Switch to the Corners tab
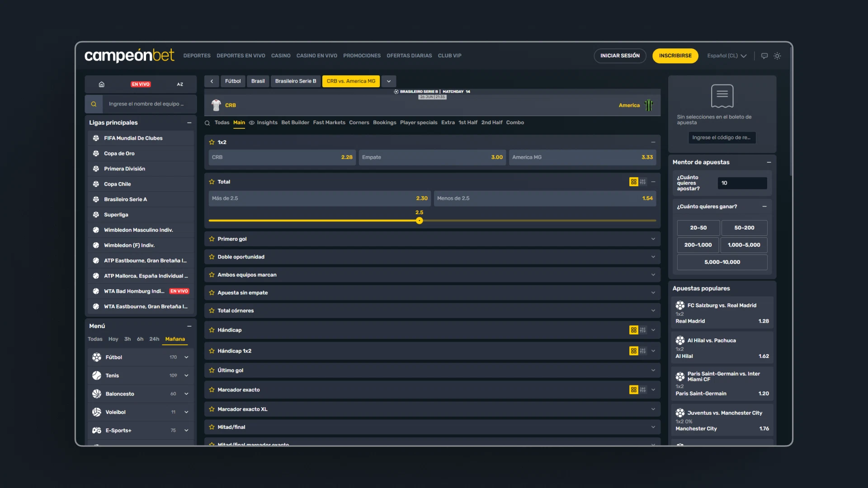Image resolution: width=868 pixels, height=488 pixels. (359, 123)
